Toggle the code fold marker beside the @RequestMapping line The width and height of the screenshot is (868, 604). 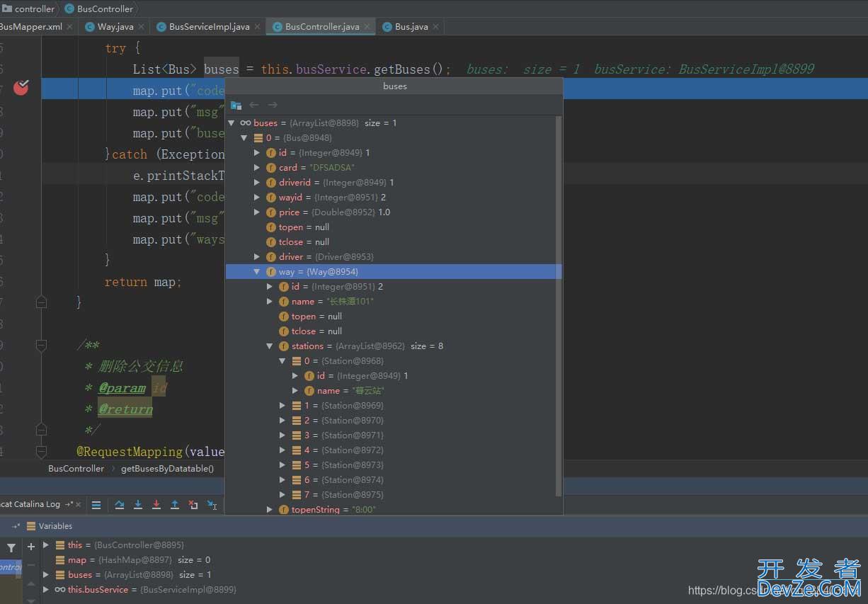click(41, 451)
